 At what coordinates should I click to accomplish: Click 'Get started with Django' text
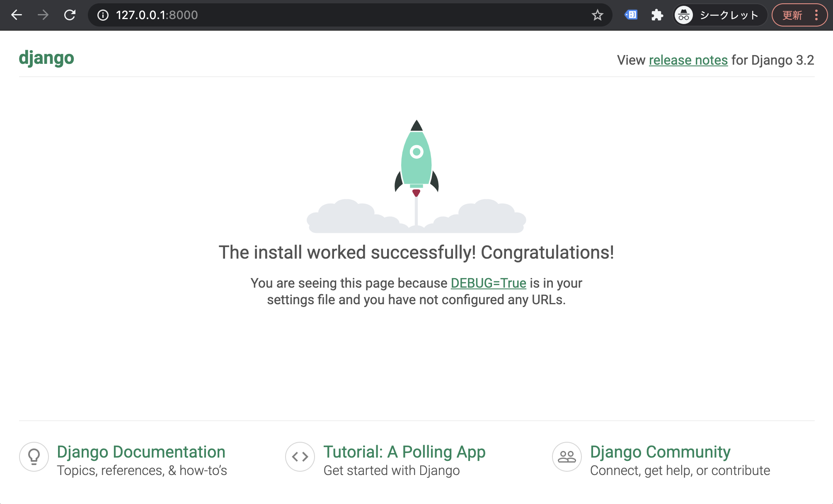click(392, 470)
